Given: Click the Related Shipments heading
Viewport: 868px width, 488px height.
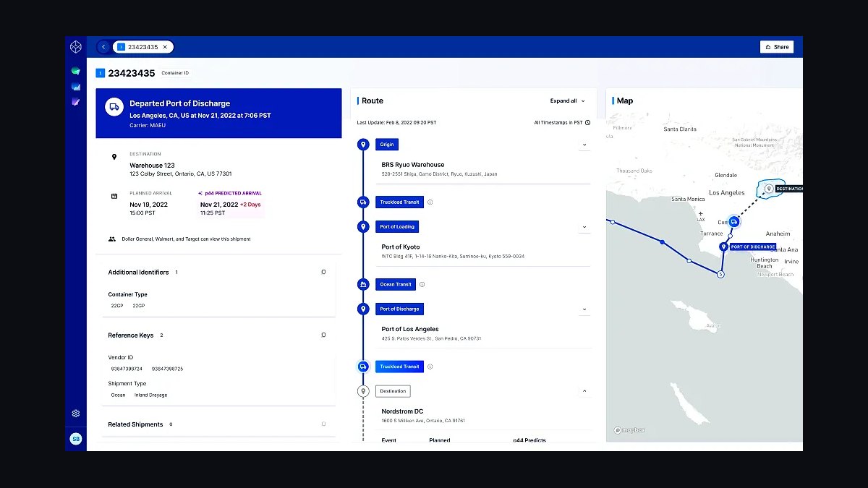Looking at the screenshot, I should pyautogui.click(x=135, y=424).
